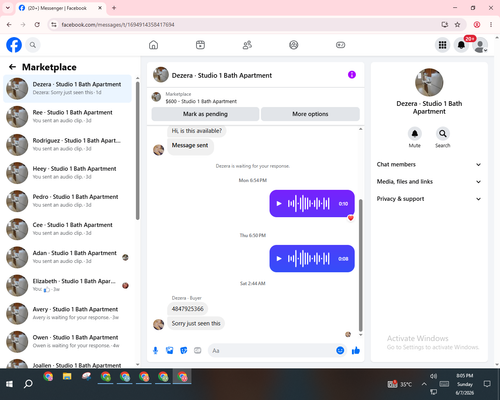The image size is (500, 400).
Task: Reload the page with browser refresh
Action: click(x=37, y=24)
